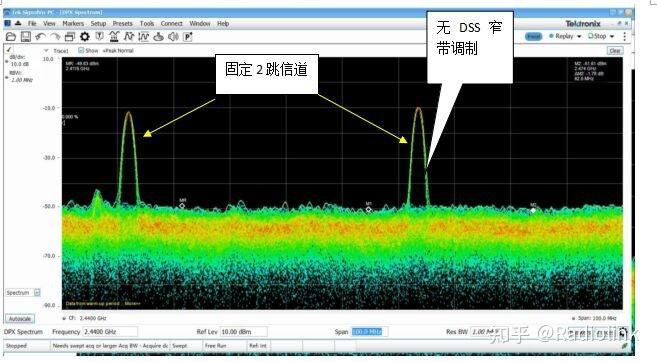This screenshot has height=362, width=657.
Task: Click the eject-style triangle icon beside File
Action: coord(18,23)
